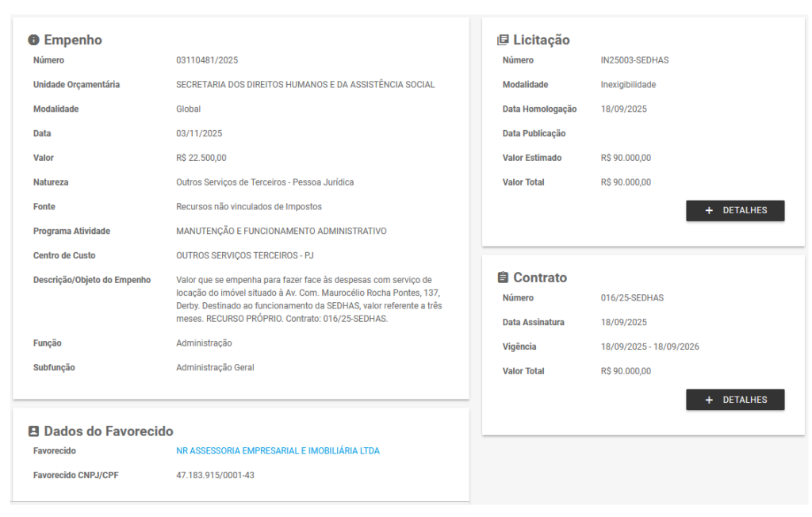Click the Empenho number 03110481/2025
The height and width of the screenshot is (517, 812).
click(x=207, y=60)
